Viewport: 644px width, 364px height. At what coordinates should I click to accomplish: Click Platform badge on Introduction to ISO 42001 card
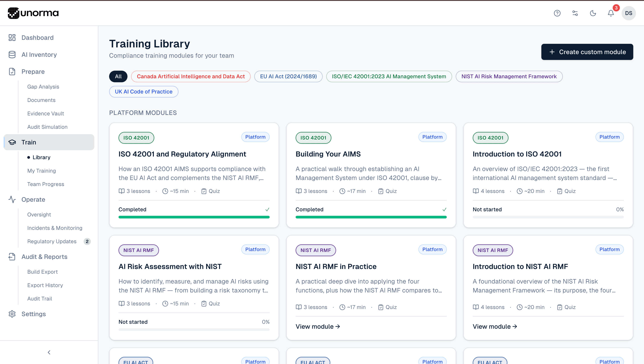click(609, 137)
